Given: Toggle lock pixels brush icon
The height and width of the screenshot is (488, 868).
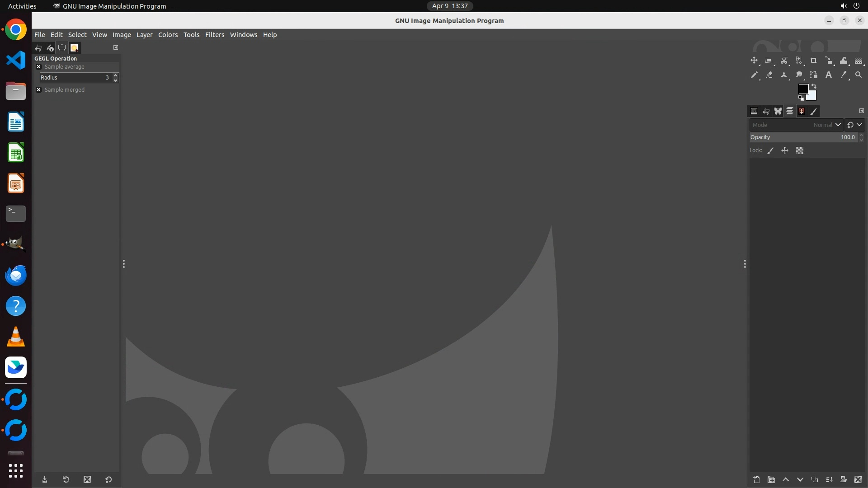Looking at the screenshot, I should click(770, 151).
